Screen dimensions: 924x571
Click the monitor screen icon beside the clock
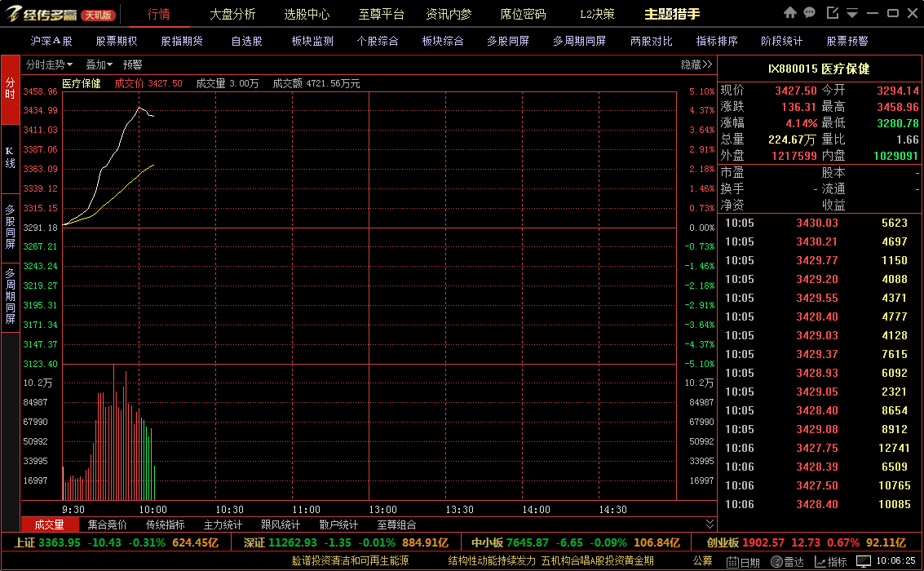864,561
